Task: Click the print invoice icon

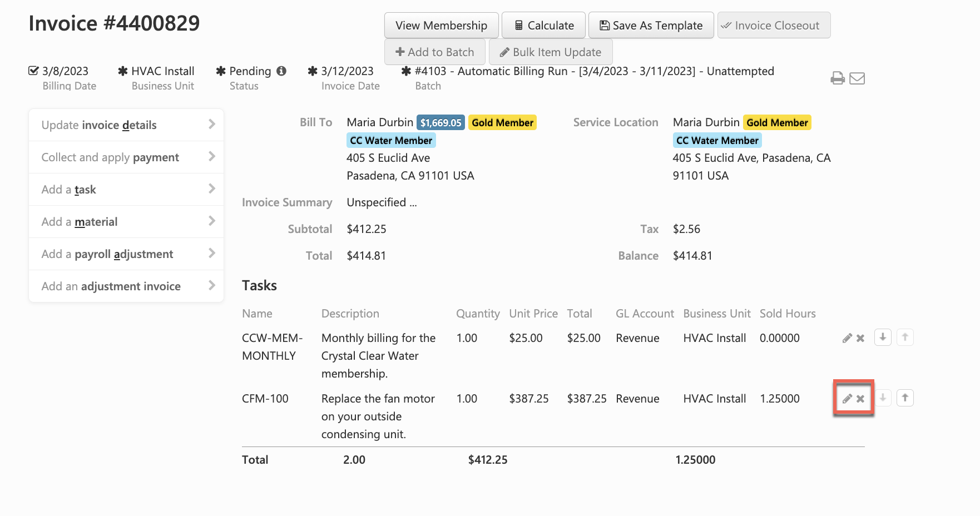Action: 837,78
